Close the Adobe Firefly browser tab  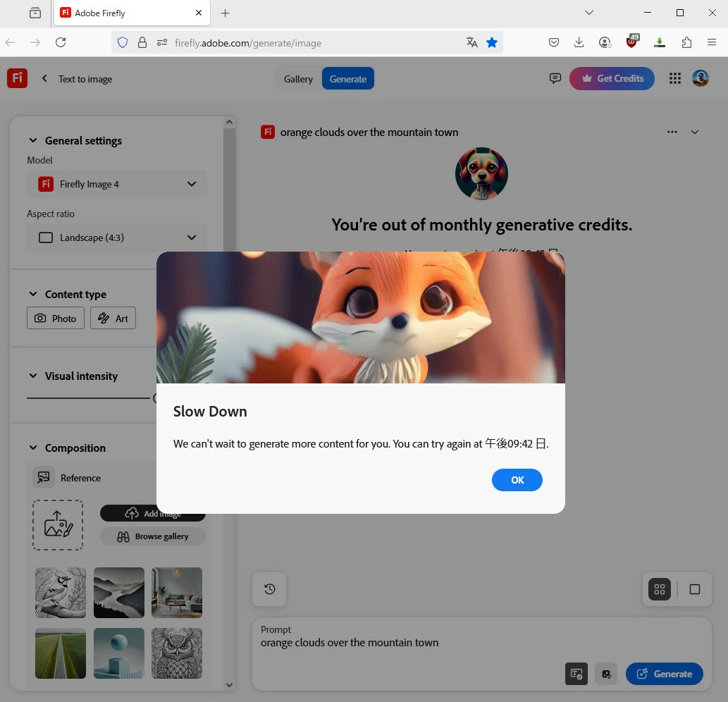click(199, 13)
